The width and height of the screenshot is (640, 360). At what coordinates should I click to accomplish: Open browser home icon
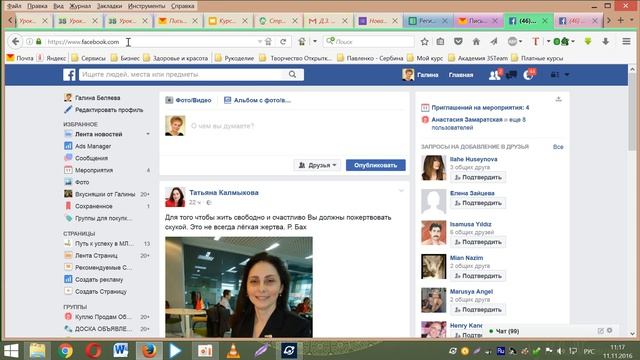[476, 42]
